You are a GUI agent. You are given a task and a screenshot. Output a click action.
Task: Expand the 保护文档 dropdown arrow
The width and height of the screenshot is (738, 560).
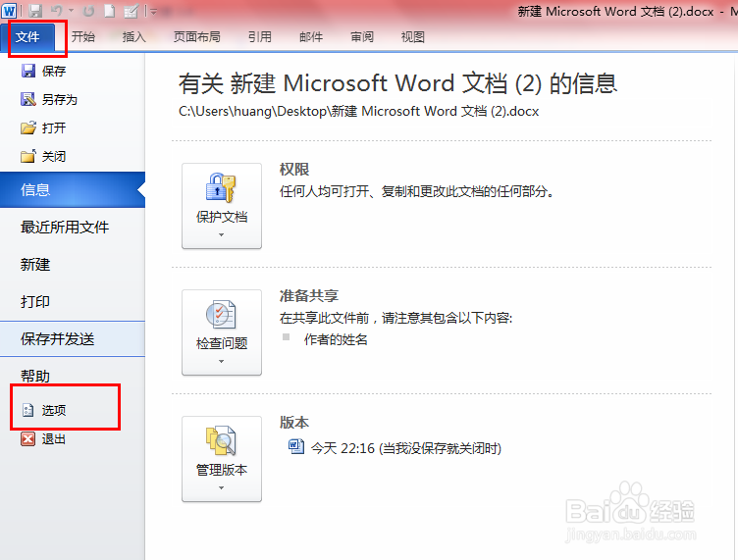pos(221,234)
